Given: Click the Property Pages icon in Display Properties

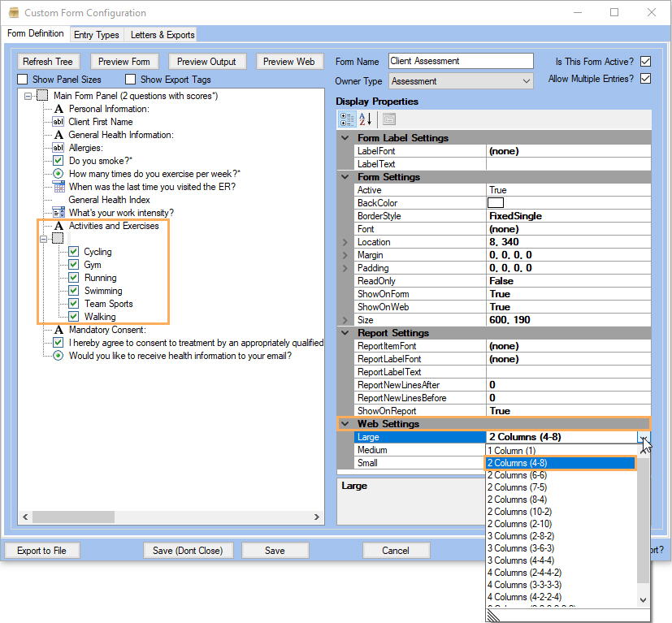Looking at the screenshot, I should coord(389,119).
